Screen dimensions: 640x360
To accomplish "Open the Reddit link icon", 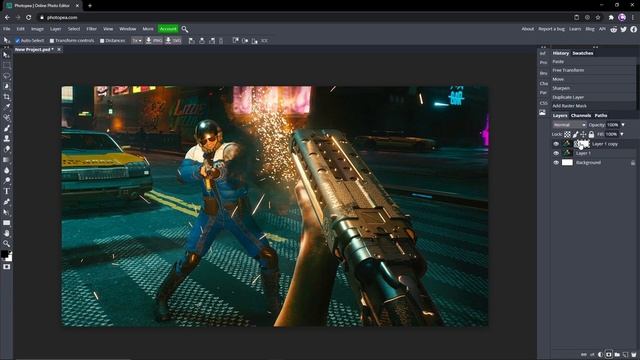I will (613, 29).
